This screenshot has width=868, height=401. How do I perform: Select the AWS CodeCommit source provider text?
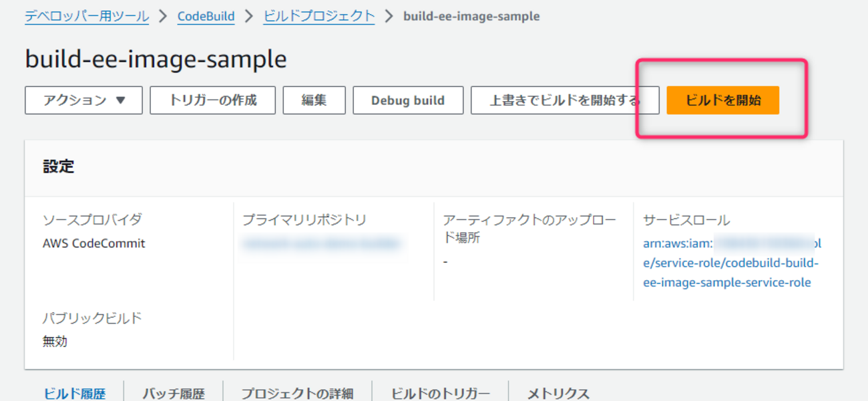coord(93,243)
